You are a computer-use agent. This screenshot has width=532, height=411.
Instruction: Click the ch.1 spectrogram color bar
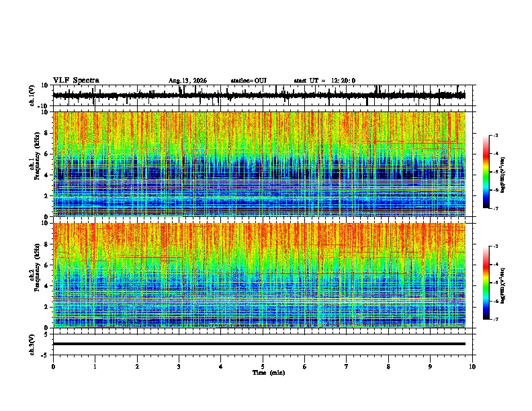[x=486, y=172]
